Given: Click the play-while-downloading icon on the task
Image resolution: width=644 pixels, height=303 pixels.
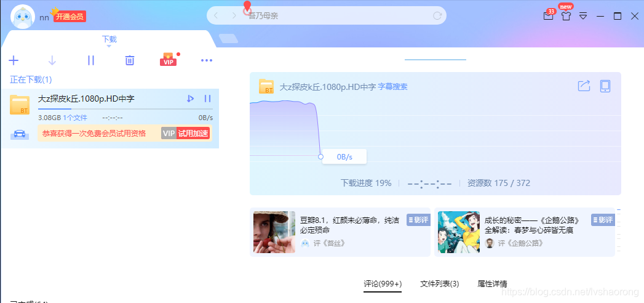Looking at the screenshot, I should [189, 99].
